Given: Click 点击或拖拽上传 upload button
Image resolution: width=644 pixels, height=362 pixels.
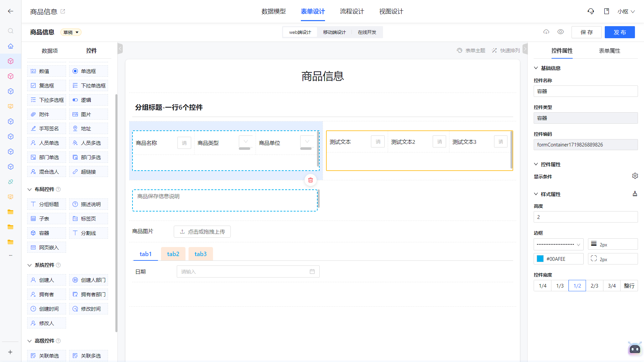Looking at the screenshot, I should click(x=202, y=232).
